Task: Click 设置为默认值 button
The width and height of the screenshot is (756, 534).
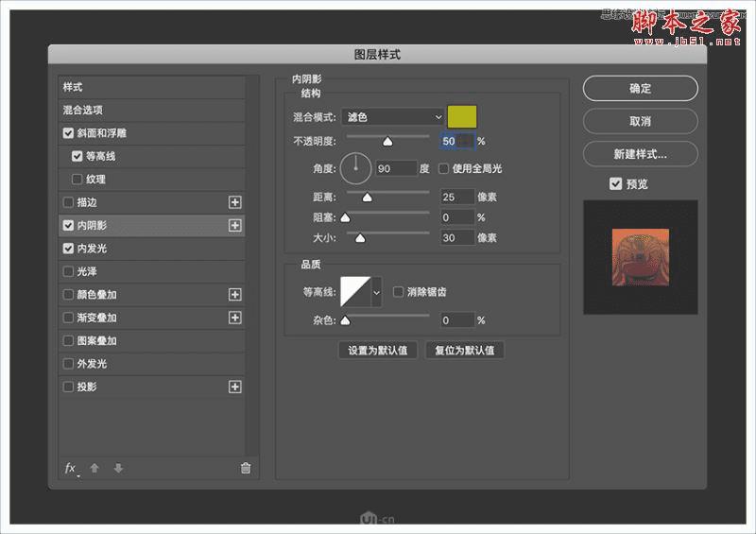Action: [x=377, y=351]
